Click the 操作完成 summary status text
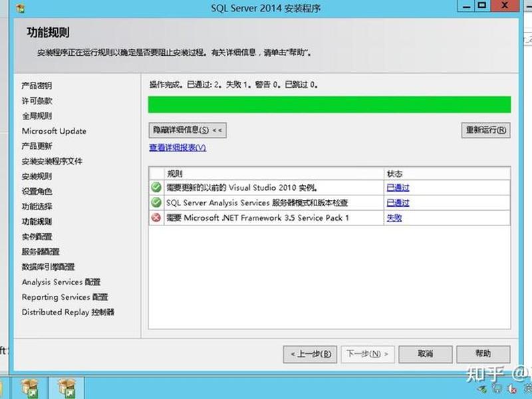 pos(234,84)
